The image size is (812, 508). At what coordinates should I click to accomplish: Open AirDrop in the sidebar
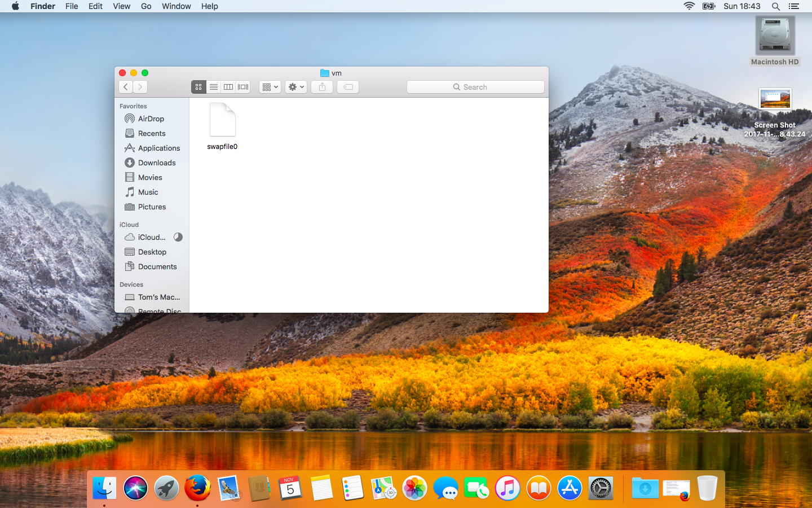152,119
